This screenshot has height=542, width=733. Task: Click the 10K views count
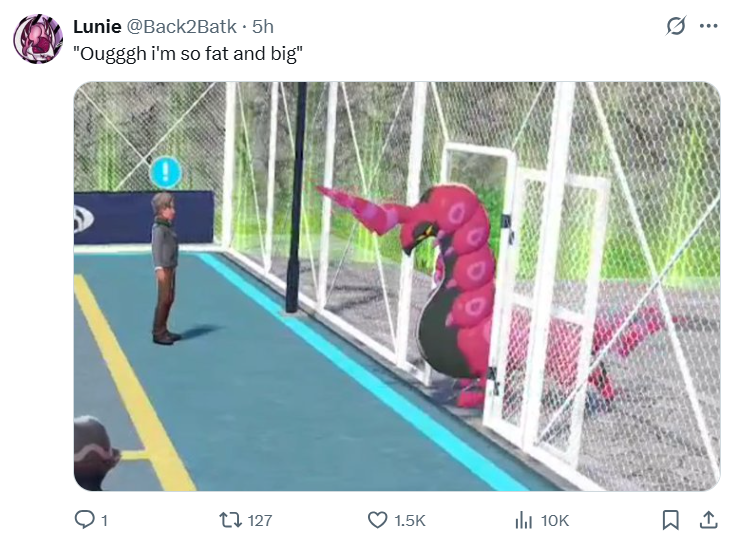555,520
